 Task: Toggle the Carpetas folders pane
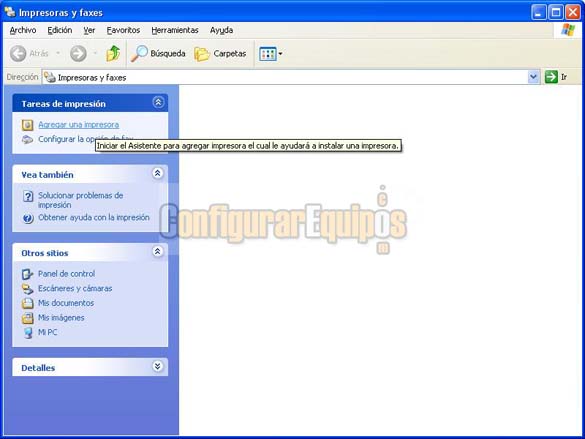[x=220, y=54]
